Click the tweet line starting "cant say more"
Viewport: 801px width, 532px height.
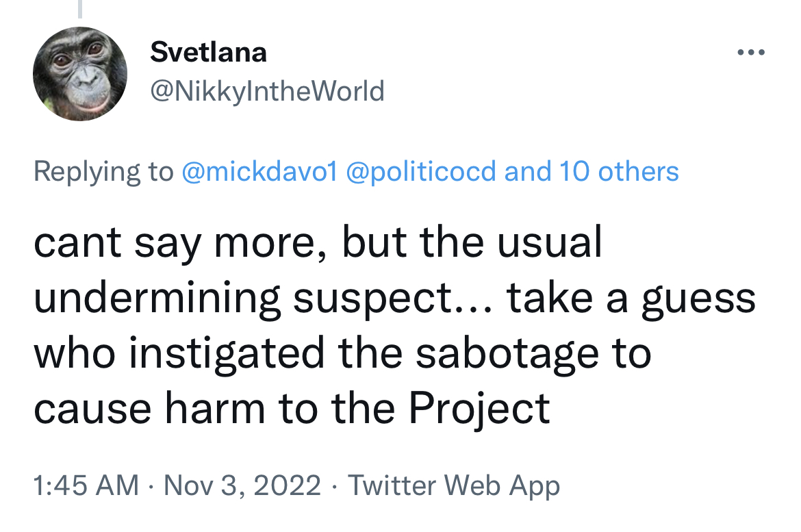(318, 242)
